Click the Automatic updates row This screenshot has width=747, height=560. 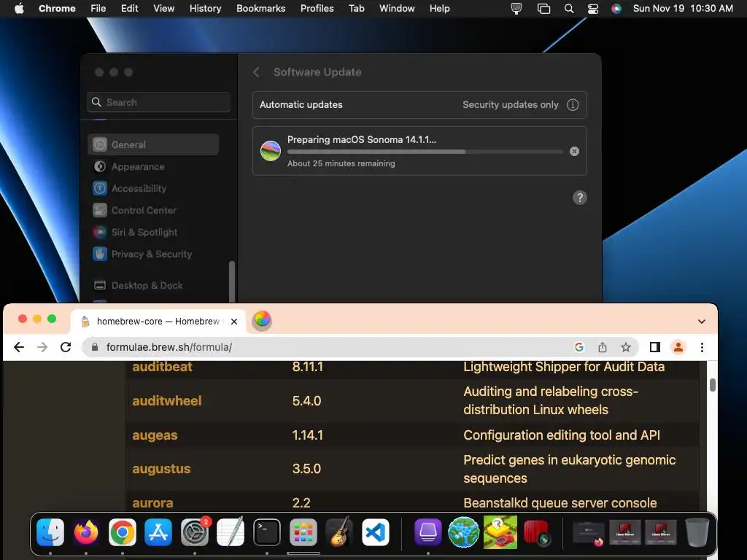tap(419, 105)
